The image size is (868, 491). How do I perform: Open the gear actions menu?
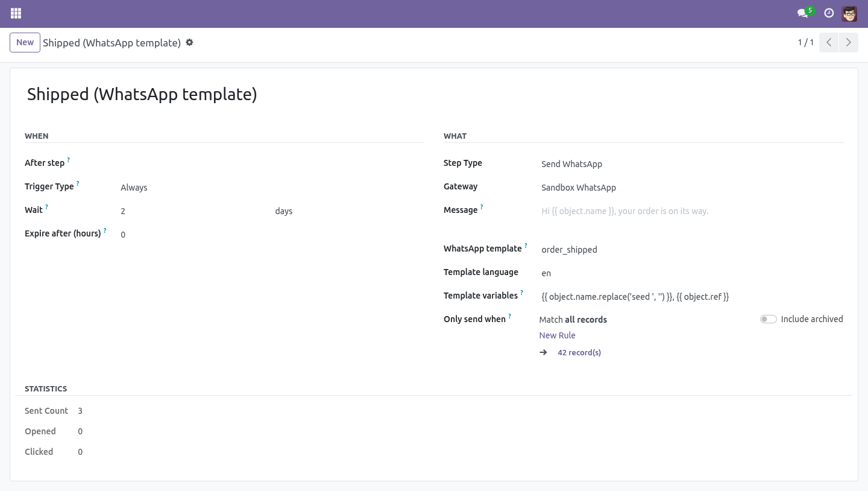(x=189, y=42)
